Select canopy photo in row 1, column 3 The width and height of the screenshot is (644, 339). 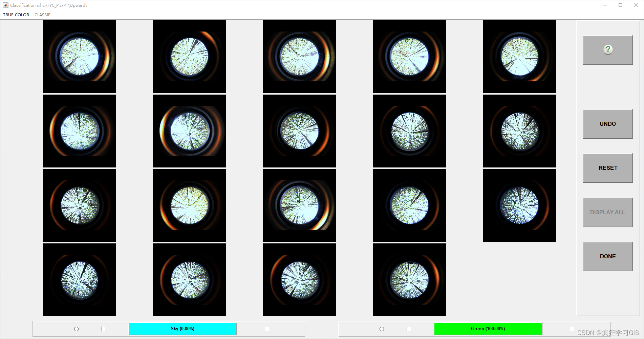click(x=299, y=56)
